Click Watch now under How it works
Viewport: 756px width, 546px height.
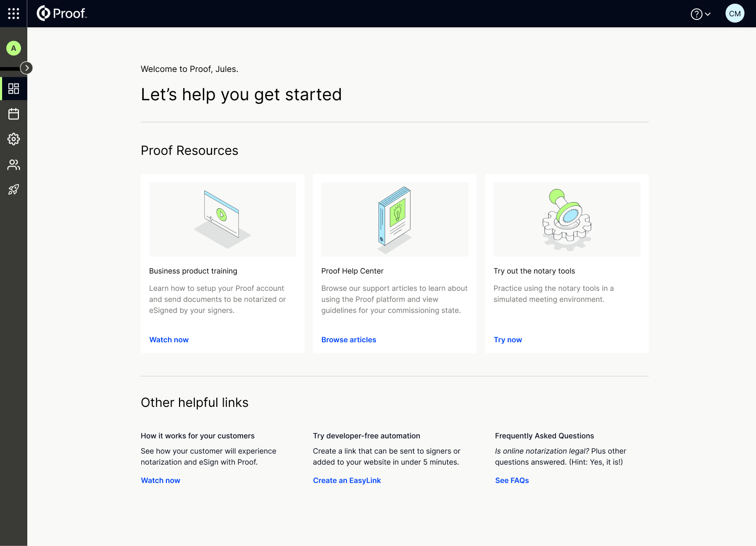[161, 480]
